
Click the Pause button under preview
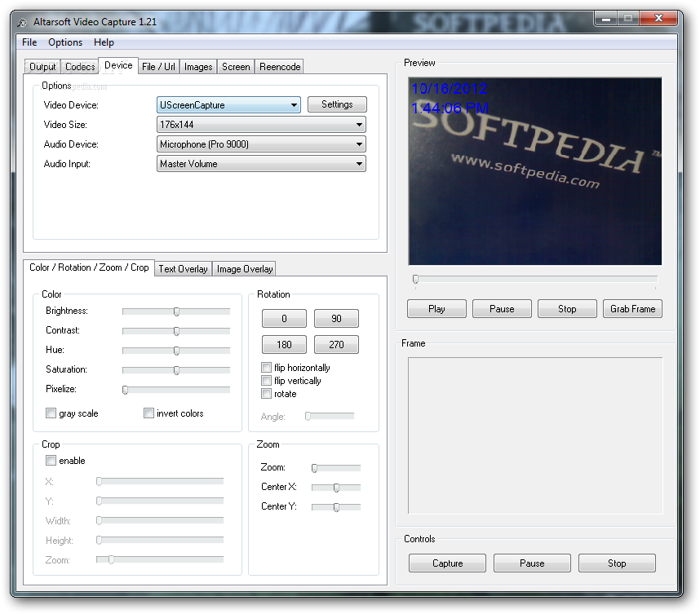tap(502, 309)
